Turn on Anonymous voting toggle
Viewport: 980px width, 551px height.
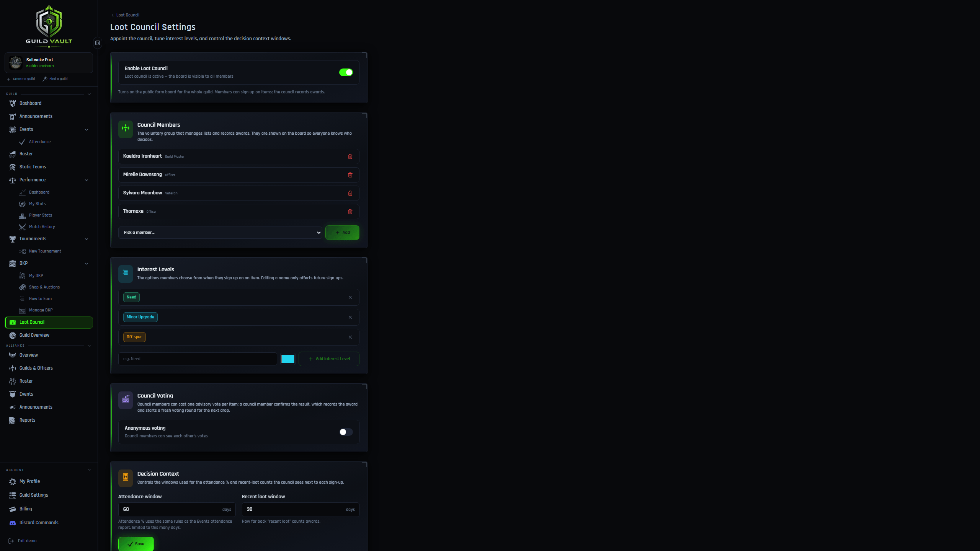[346, 432]
